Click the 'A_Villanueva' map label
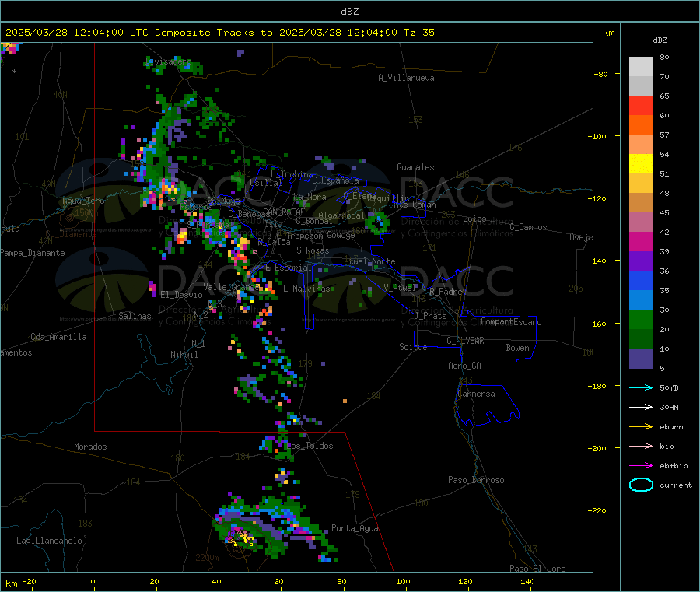 [406, 78]
